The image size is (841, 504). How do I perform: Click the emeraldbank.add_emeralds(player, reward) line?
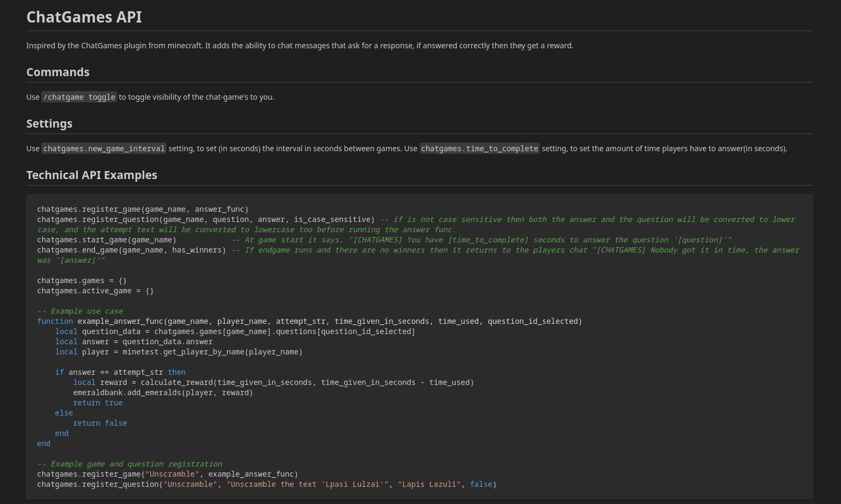tap(163, 392)
